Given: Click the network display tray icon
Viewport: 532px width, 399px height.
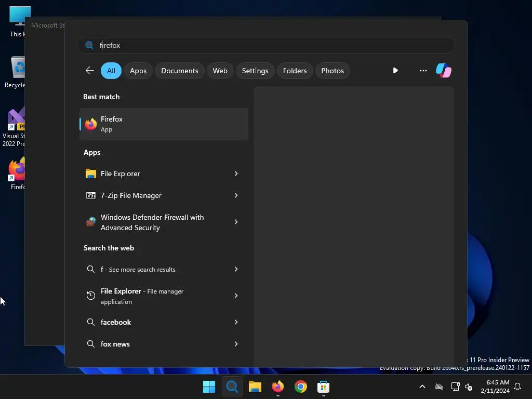Looking at the screenshot, I should (x=455, y=387).
